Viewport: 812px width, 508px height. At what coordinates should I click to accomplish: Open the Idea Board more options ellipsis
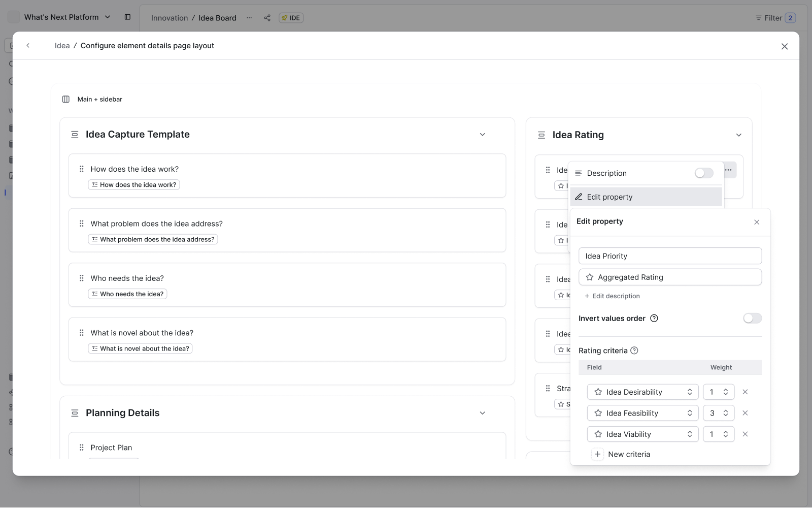tap(249, 18)
